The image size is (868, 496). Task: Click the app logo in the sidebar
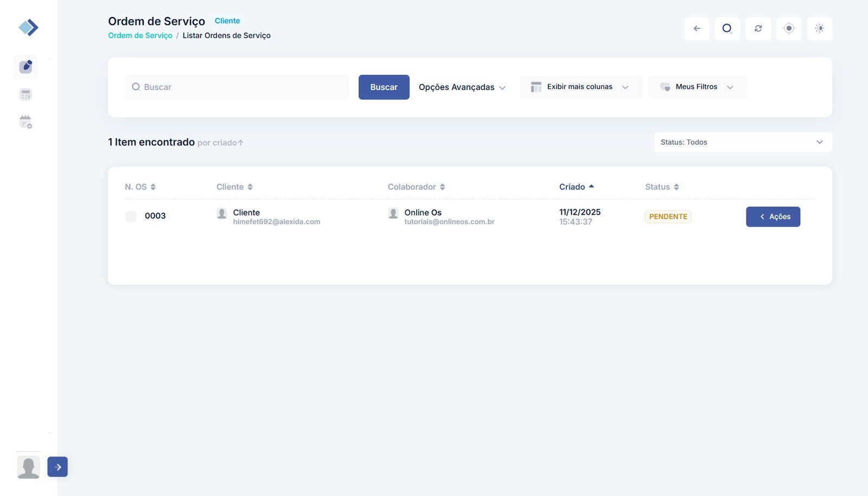coord(28,27)
